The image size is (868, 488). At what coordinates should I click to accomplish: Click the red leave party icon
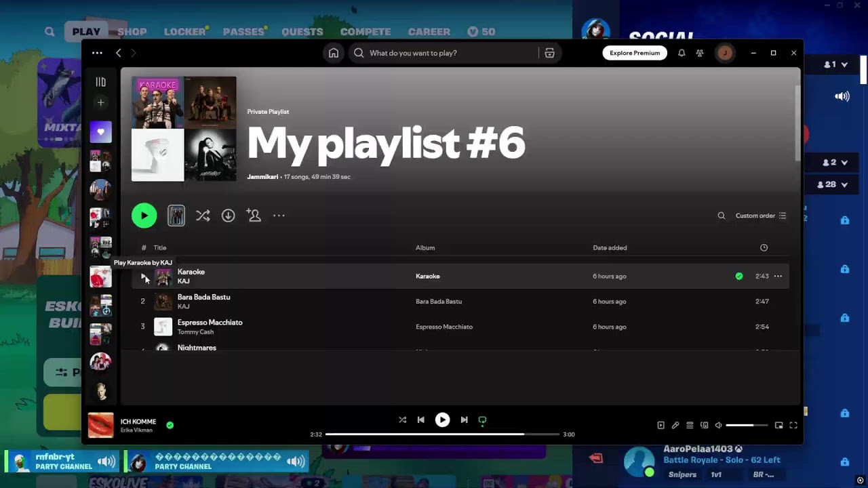pyautogui.click(x=596, y=458)
